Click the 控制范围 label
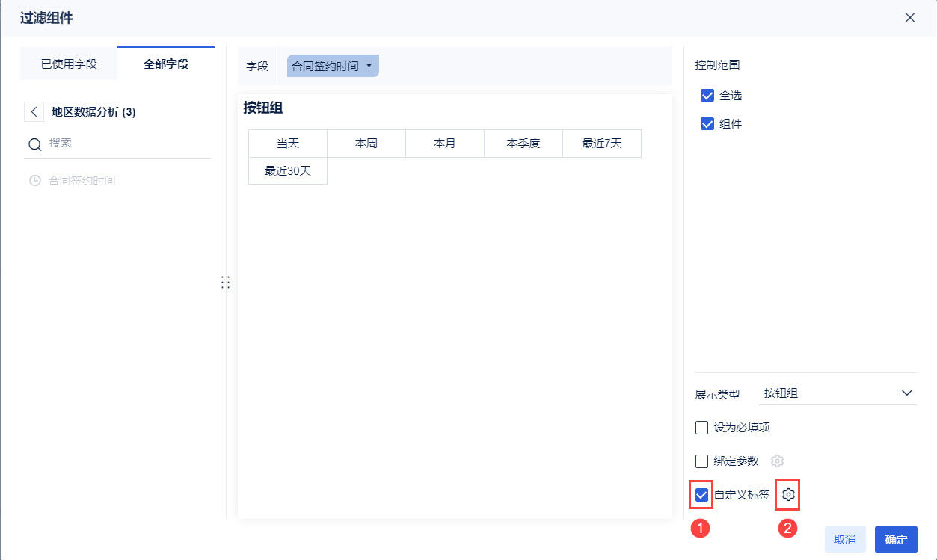937x560 pixels. click(x=717, y=65)
